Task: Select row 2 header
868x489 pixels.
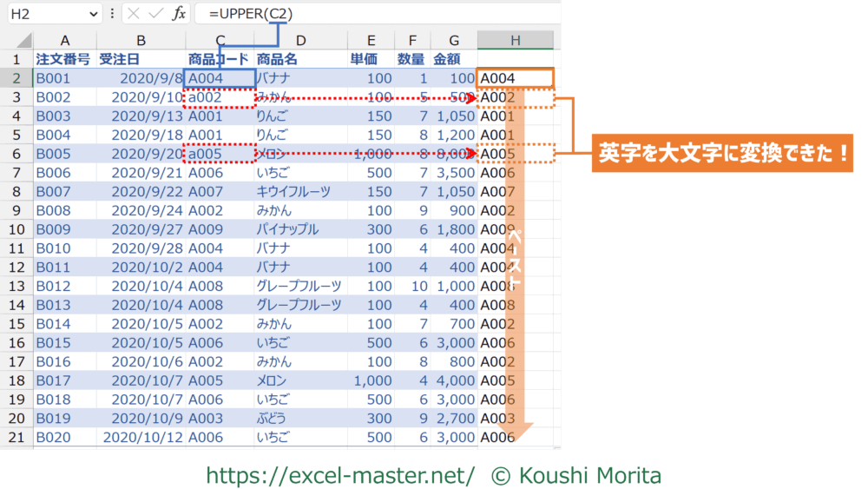Action: coord(16,78)
